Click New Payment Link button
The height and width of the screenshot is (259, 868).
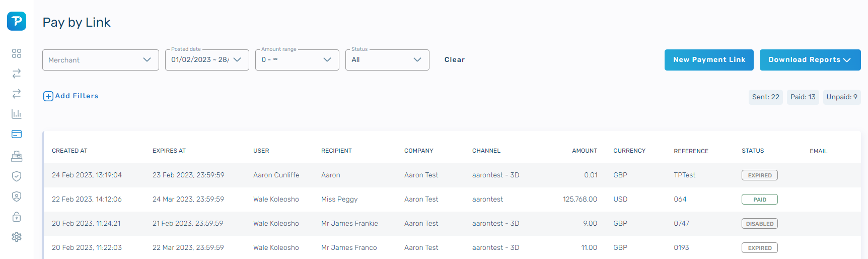pos(709,60)
